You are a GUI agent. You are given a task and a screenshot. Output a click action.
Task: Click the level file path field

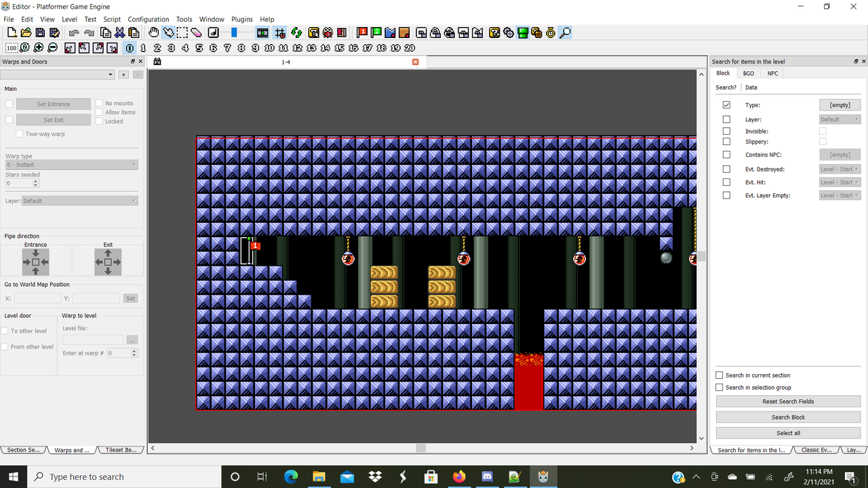[x=93, y=340]
